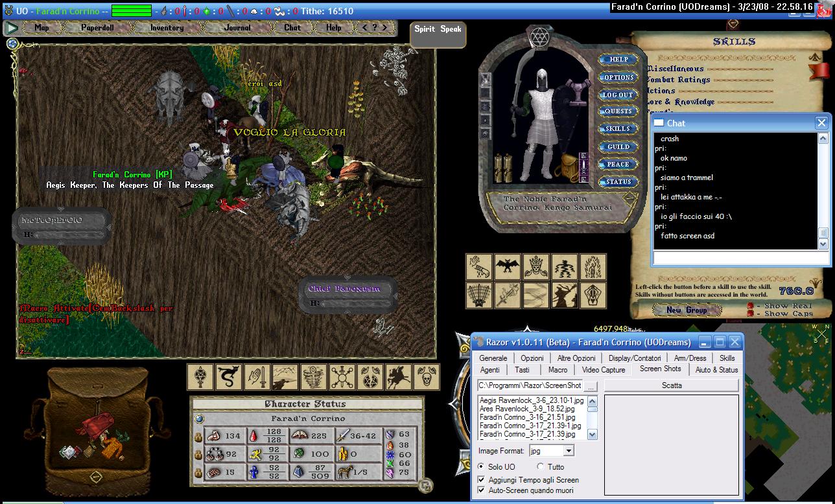Cast the wind gust spell icon

click(x=536, y=295)
